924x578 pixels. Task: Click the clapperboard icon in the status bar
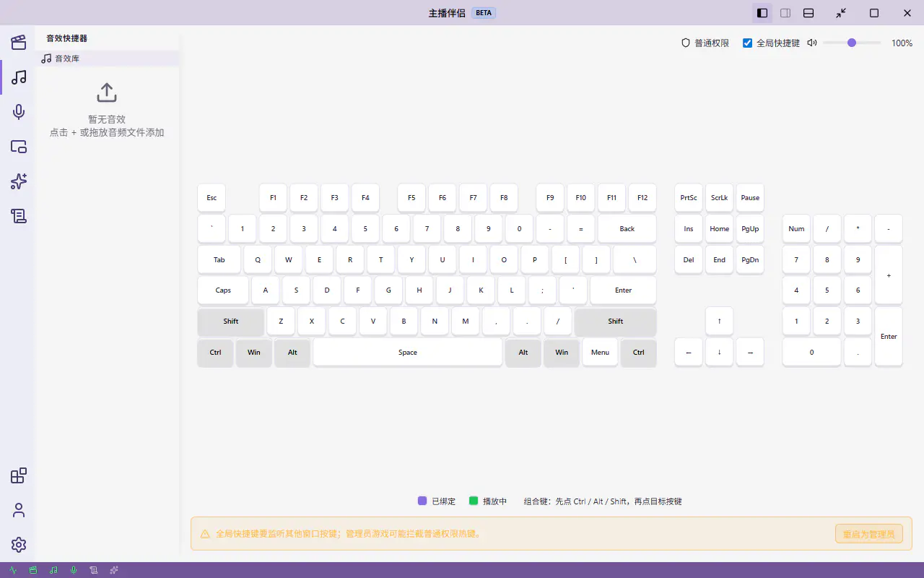click(33, 570)
